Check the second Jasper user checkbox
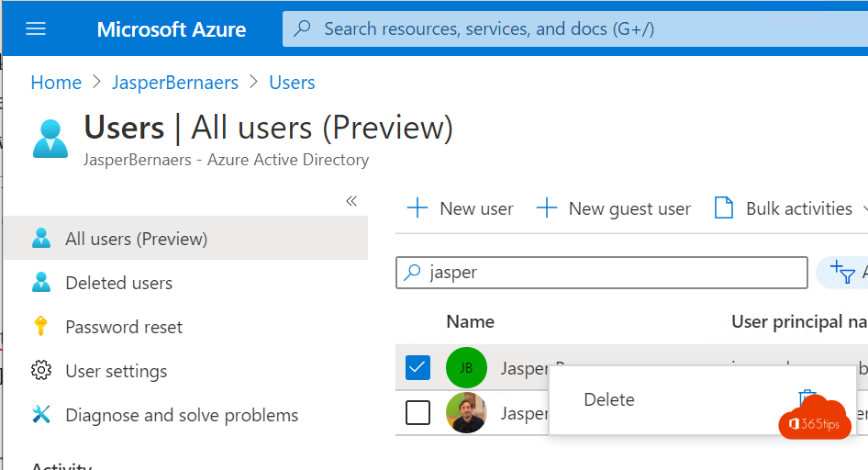This screenshot has width=868, height=470. pyautogui.click(x=417, y=412)
